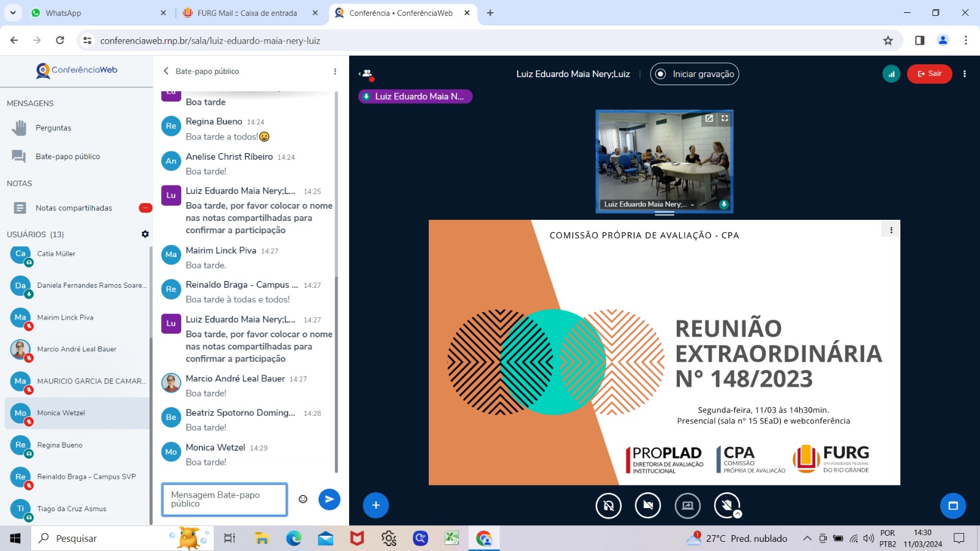Screen dimensions: 980x551
Task: Click Iniciar gravação button
Action: [x=695, y=74]
